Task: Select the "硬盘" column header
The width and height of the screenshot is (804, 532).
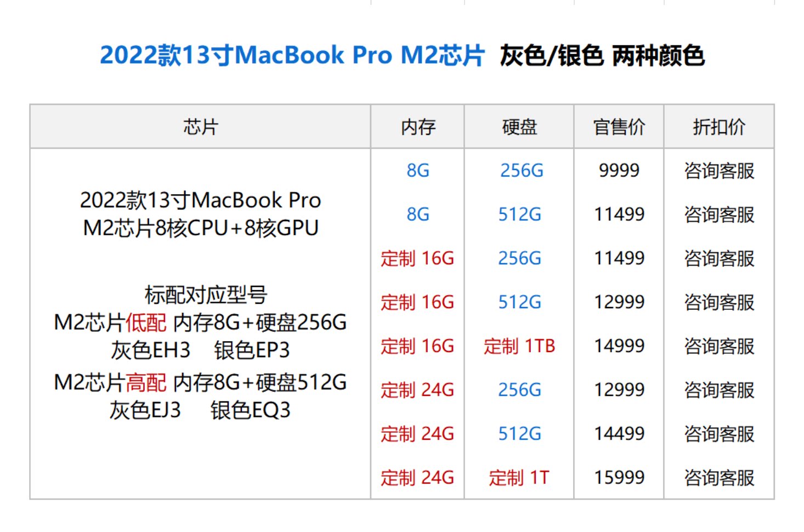Action: [x=519, y=127]
